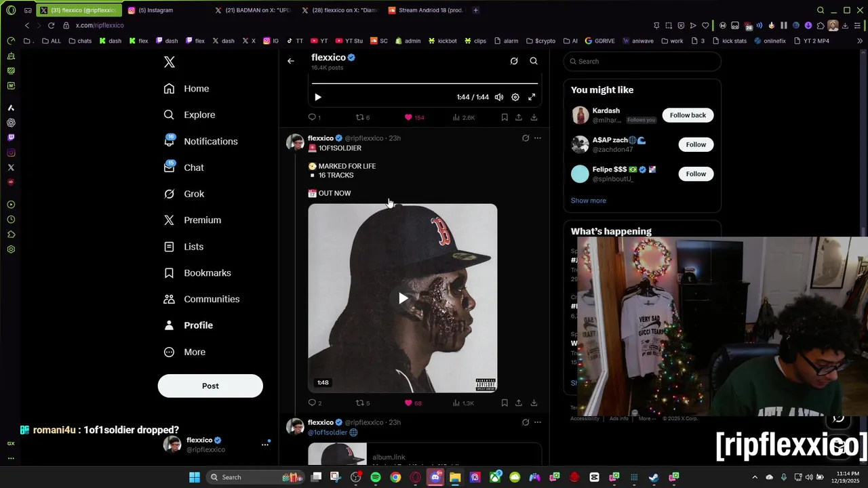Open Bookmarks in the sidebar

click(x=197, y=273)
